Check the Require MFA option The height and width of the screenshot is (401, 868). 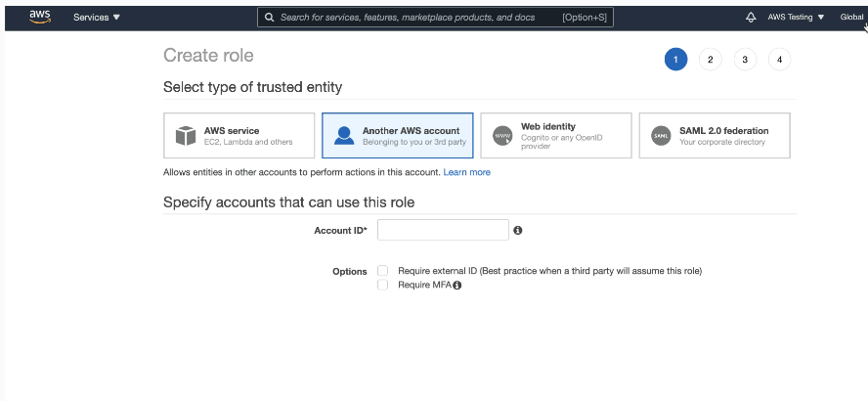coord(383,285)
